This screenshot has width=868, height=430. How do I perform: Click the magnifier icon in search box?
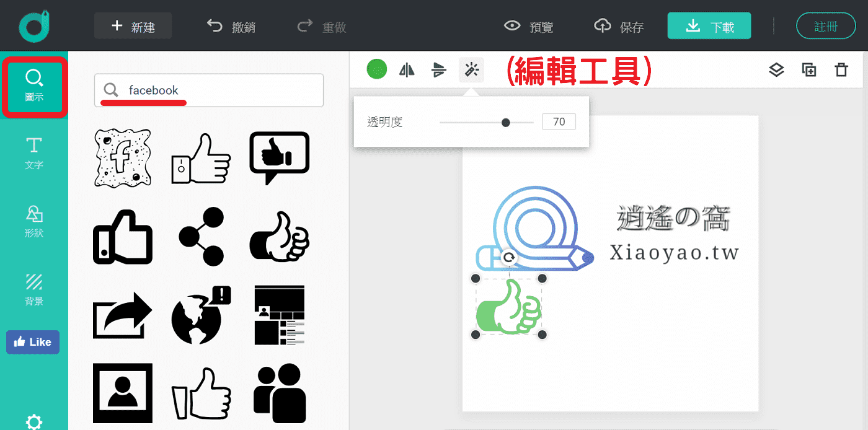[112, 90]
